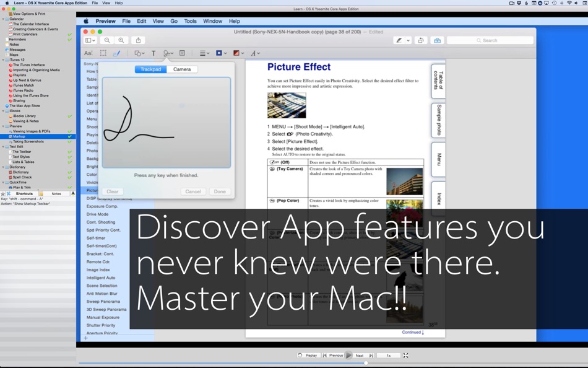Select the highlight pen tool icon
Viewport: 588px width, 368px height.
tap(399, 40)
